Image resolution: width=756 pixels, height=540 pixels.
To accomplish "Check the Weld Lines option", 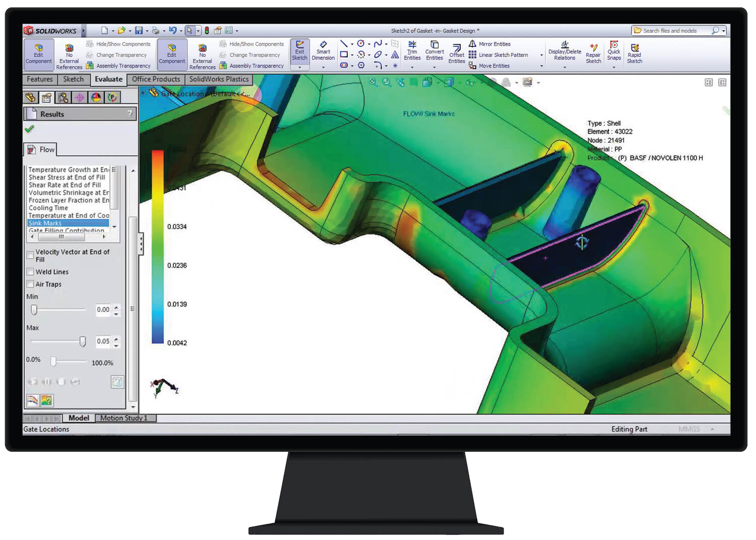I will click(x=30, y=272).
